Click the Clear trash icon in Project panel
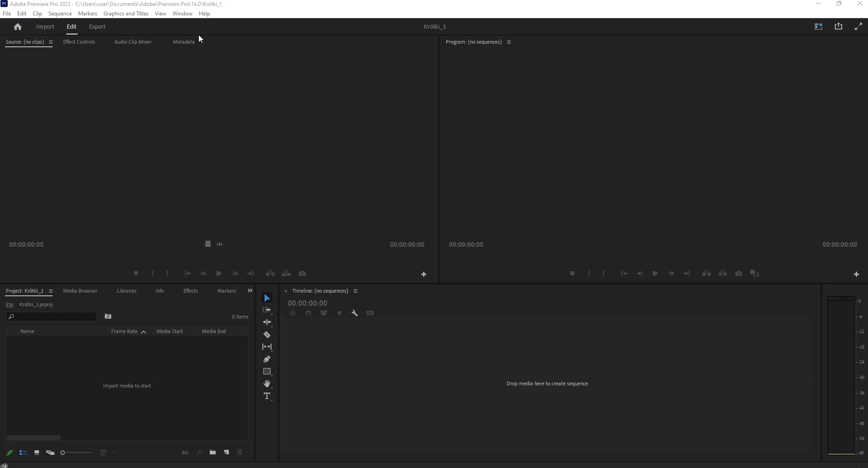The image size is (868, 468). (240, 453)
